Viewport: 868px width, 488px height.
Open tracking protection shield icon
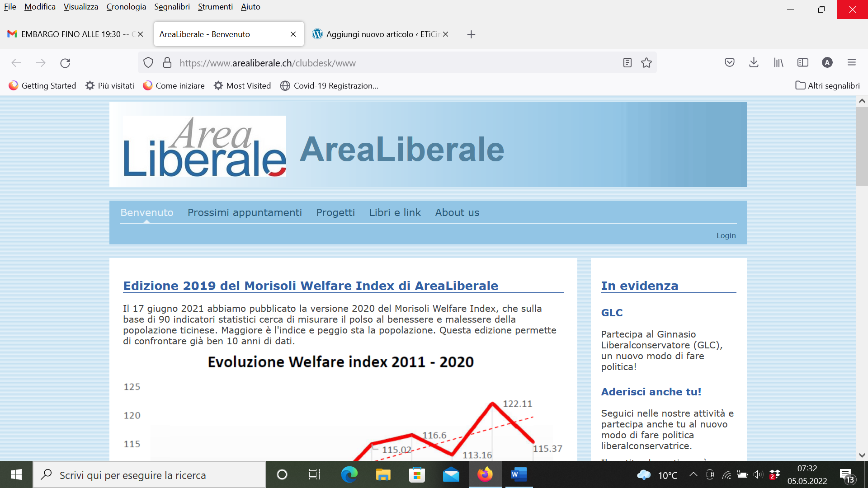tap(148, 63)
